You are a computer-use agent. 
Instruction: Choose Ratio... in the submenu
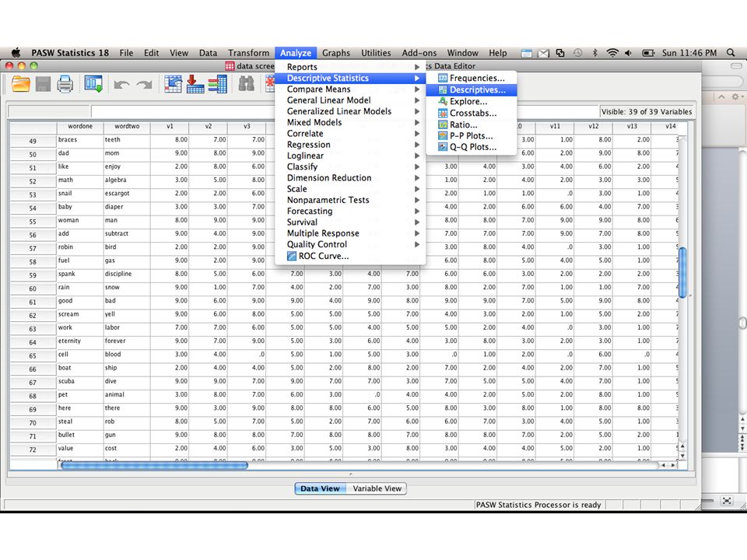472,124
